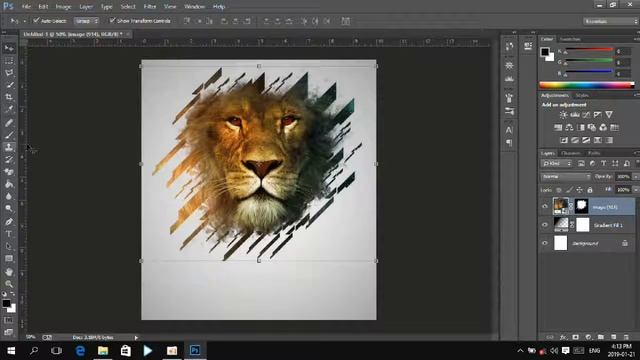Image resolution: width=640 pixels, height=360 pixels.
Task: Open the Histogram panel icon
Action: point(509,78)
